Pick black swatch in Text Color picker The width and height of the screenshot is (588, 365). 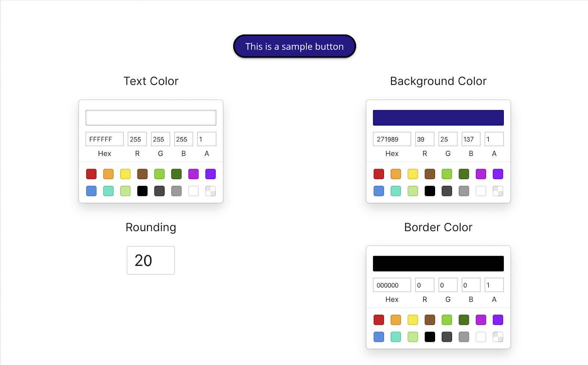tap(142, 191)
